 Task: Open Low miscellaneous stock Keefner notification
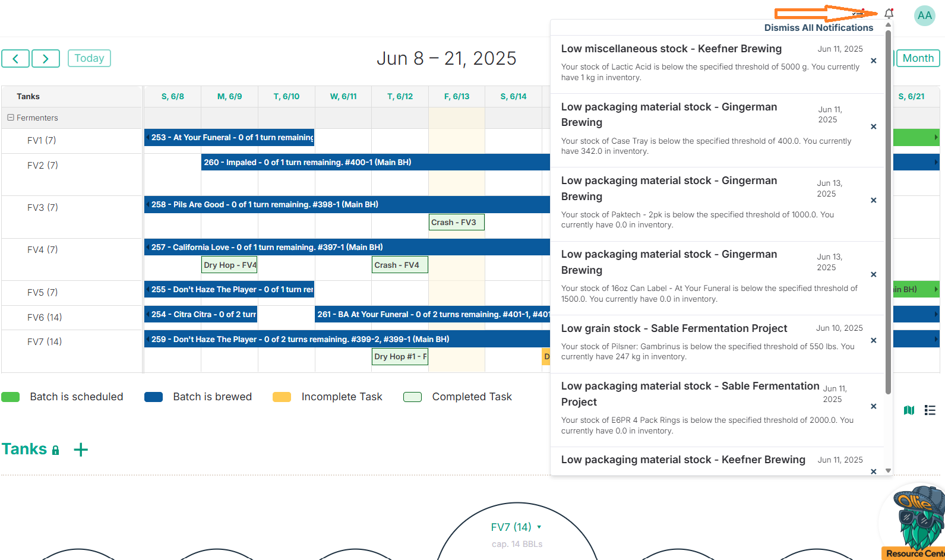point(717,65)
